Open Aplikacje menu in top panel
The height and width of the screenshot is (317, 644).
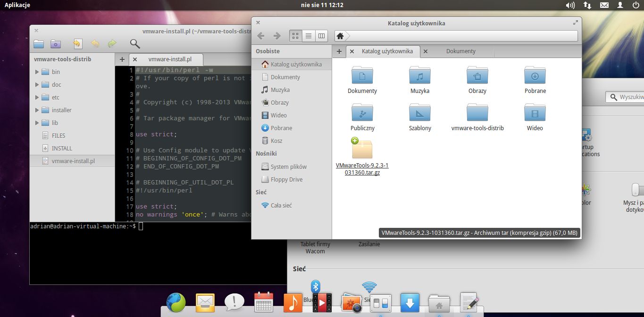coord(17,5)
